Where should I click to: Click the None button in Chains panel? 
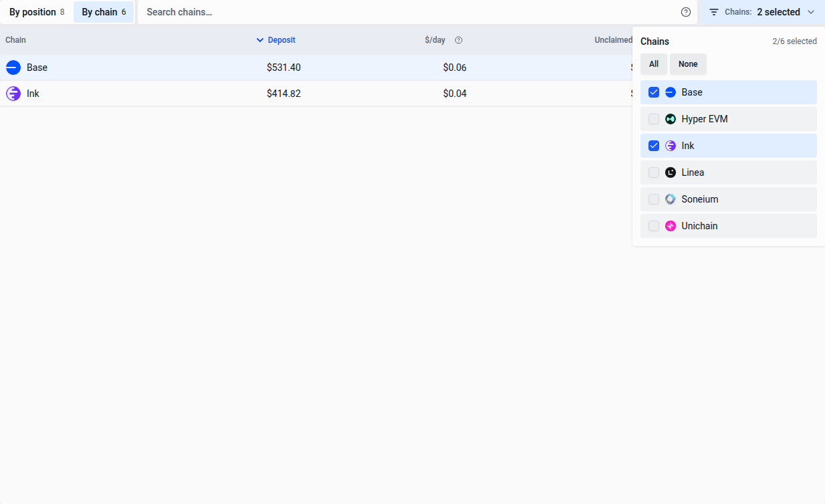[x=688, y=64]
